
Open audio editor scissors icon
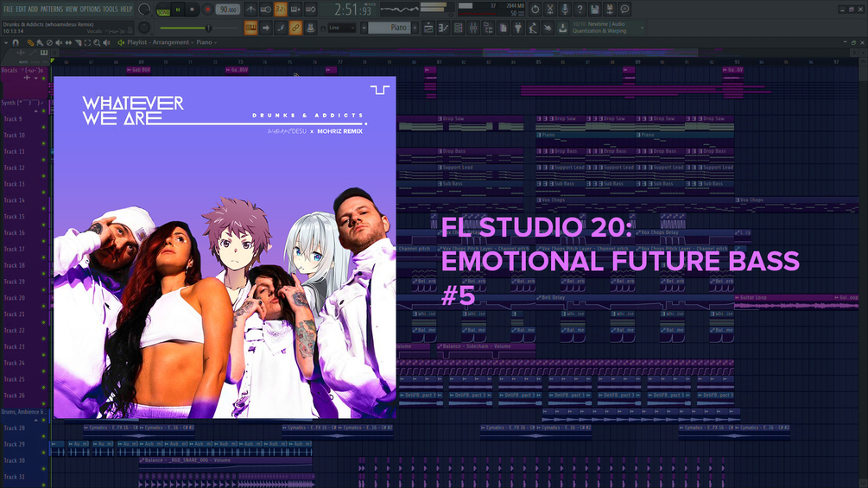coord(549,10)
